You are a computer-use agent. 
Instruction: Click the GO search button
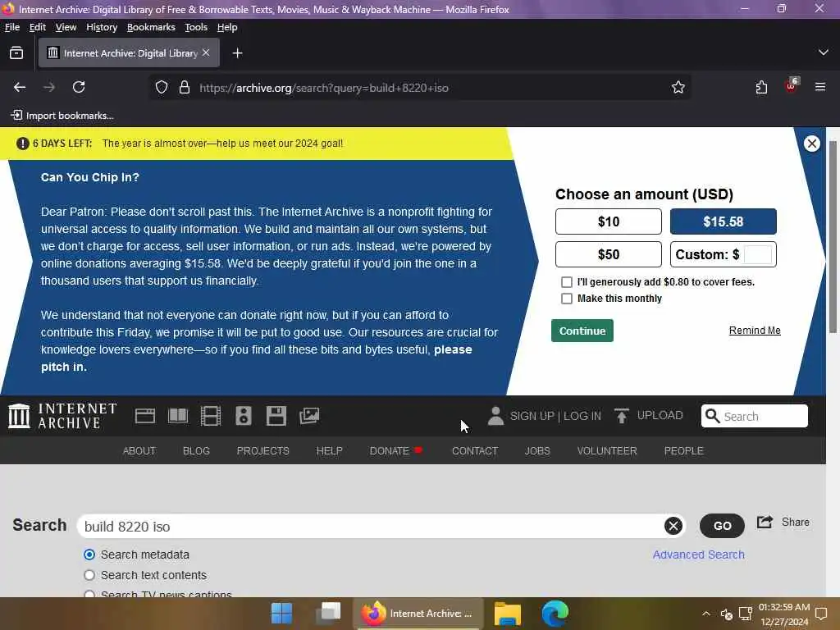[722, 526]
